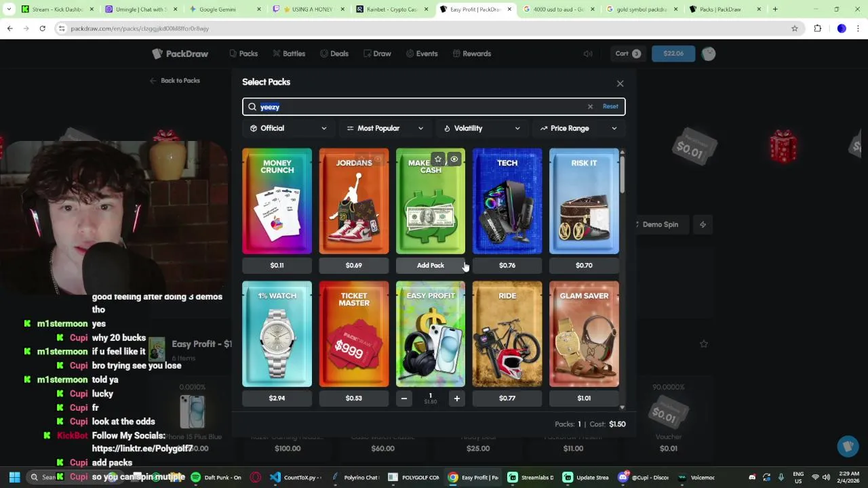
Task: Go Back to Packs link
Action: pos(175,81)
